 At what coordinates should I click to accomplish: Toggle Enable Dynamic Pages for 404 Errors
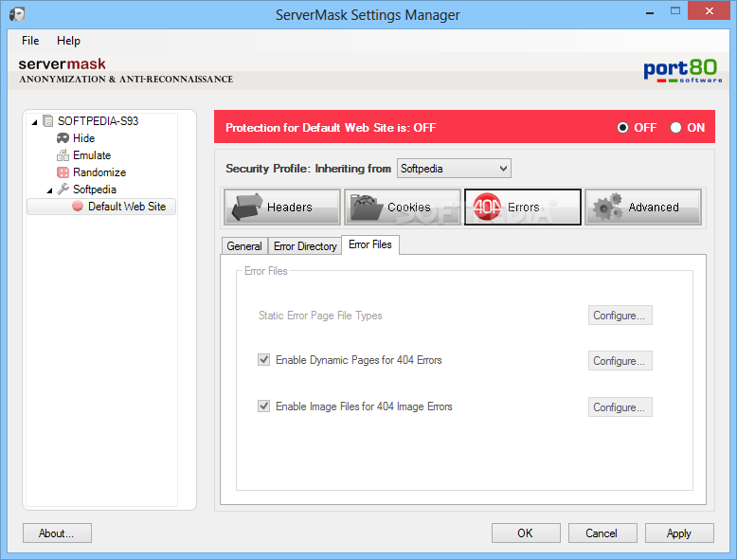[x=263, y=360]
